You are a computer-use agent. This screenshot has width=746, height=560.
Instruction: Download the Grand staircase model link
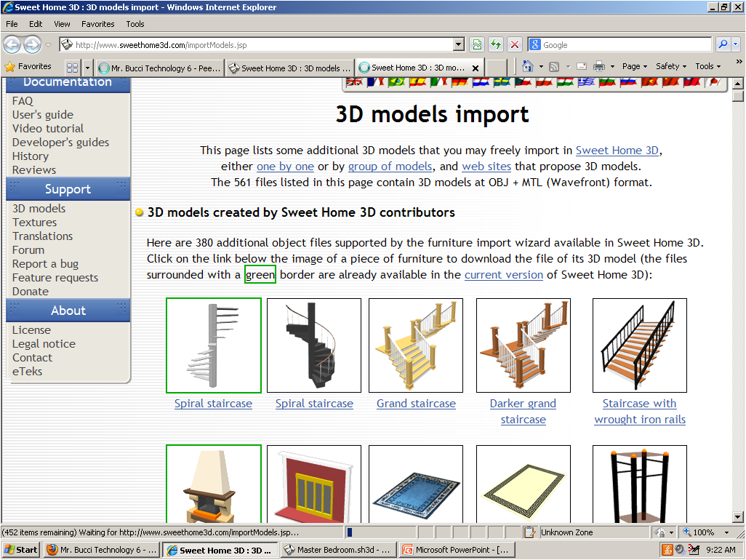pos(417,404)
